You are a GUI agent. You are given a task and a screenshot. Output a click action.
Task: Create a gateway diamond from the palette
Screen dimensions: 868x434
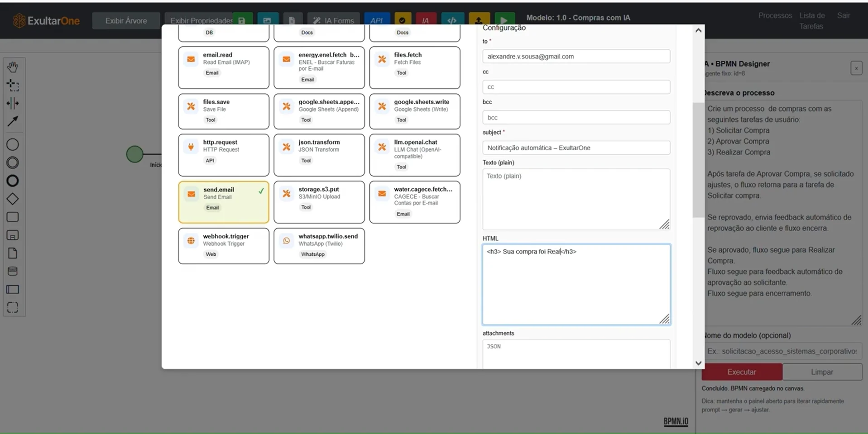tap(13, 199)
